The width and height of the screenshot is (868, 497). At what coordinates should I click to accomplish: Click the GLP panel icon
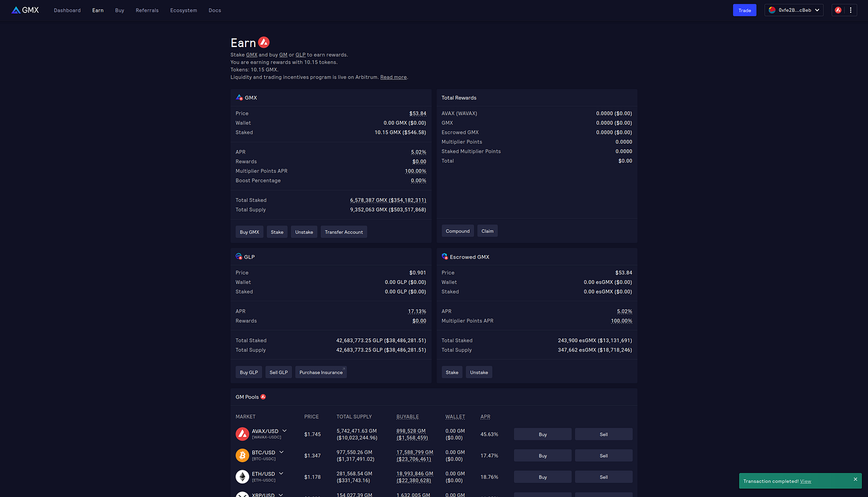[238, 256]
